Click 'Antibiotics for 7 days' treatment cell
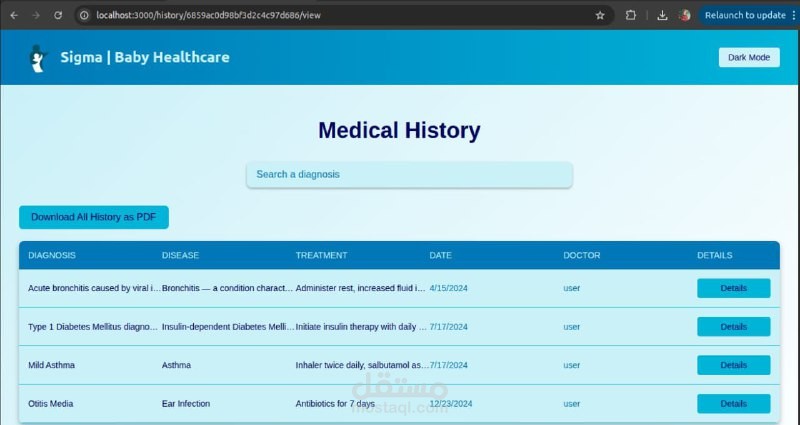Image resolution: width=800 pixels, height=425 pixels. click(x=335, y=404)
